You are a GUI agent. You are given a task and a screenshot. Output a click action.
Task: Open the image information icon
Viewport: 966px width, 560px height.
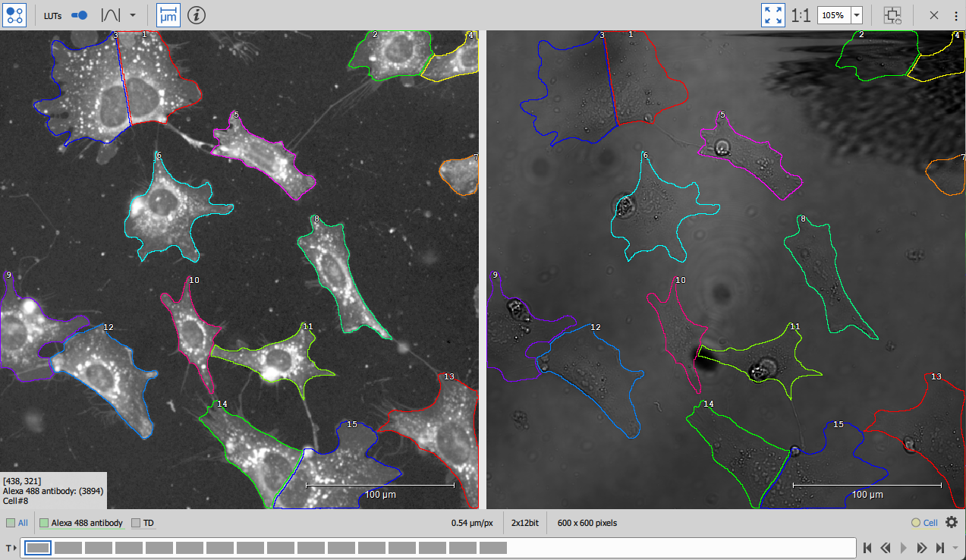click(197, 15)
